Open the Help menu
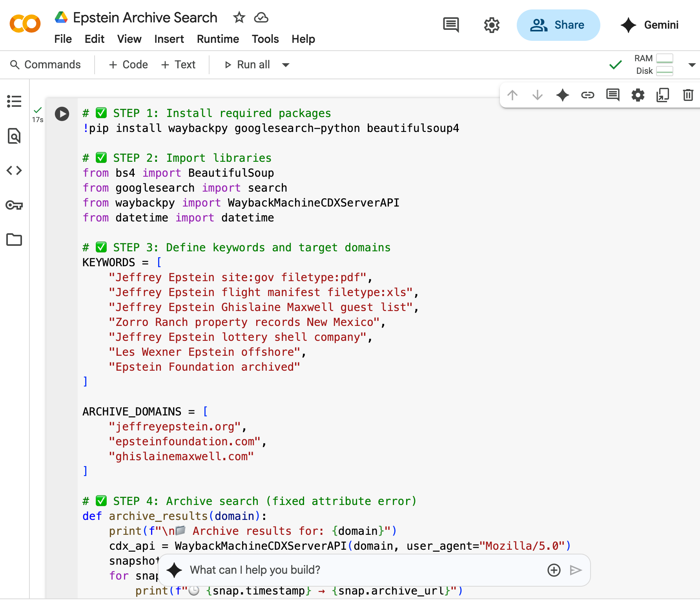This screenshot has height=600, width=700. (303, 39)
